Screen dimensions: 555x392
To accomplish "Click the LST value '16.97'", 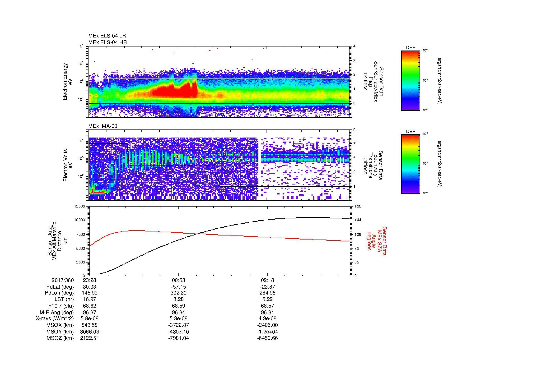I will [x=89, y=300].
